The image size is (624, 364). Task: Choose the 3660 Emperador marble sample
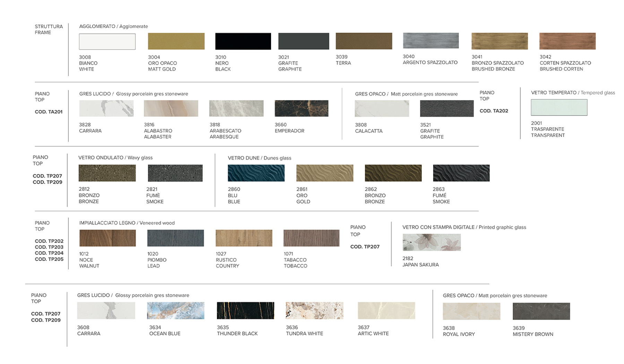click(x=301, y=109)
